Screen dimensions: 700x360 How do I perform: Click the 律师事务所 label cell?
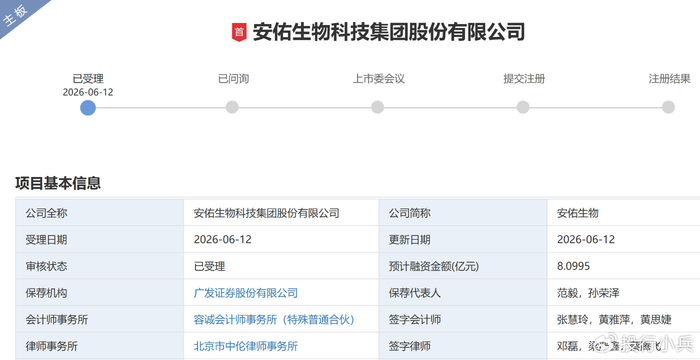pyautogui.click(x=100, y=346)
